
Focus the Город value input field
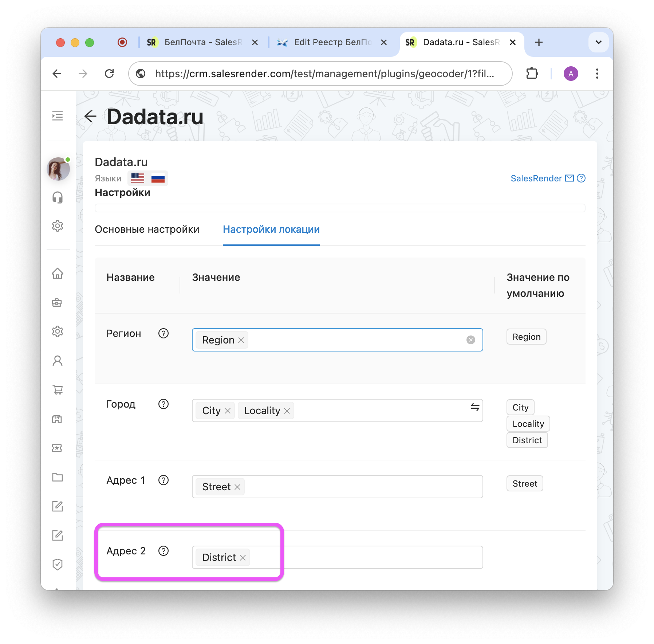[337, 411]
